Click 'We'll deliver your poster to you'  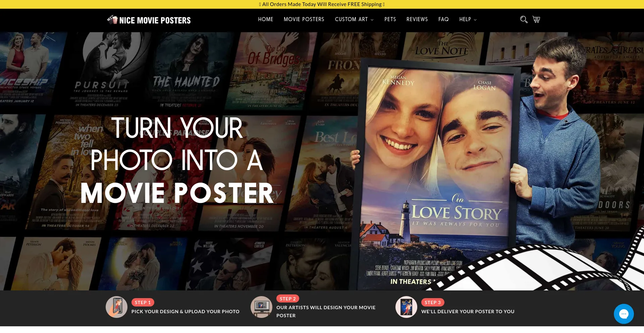(468, 312)
